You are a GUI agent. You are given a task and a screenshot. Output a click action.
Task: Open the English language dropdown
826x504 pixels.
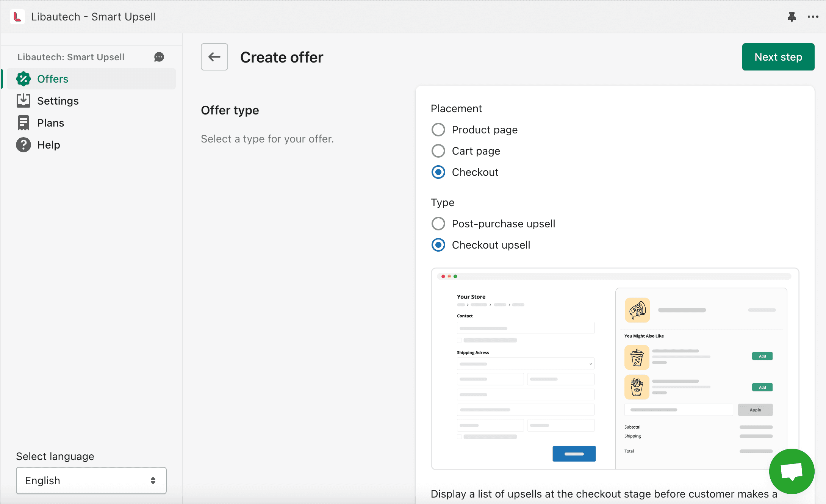[x=91, y=481]
